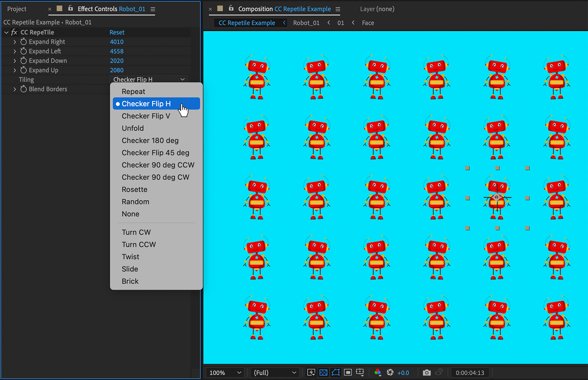Image resolution: width=588 pixels, height=380 pixels.
Task: Click the +0.0 exposure value control
Action: [x=403, y=372]
